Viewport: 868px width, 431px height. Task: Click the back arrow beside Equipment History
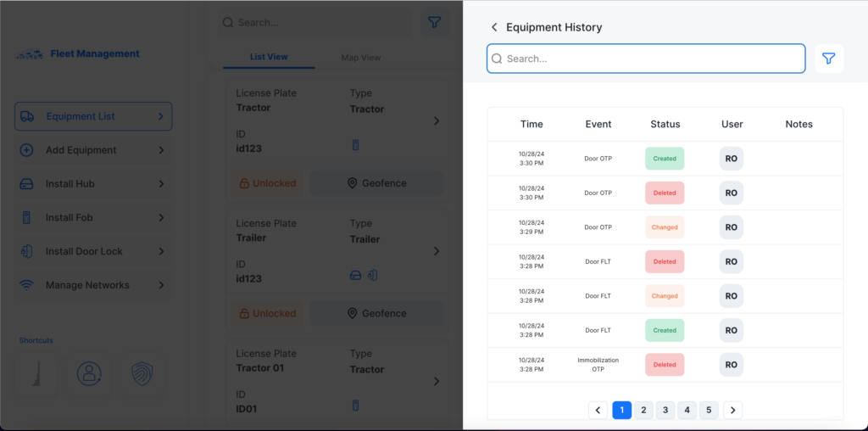(x=494, y=27)
